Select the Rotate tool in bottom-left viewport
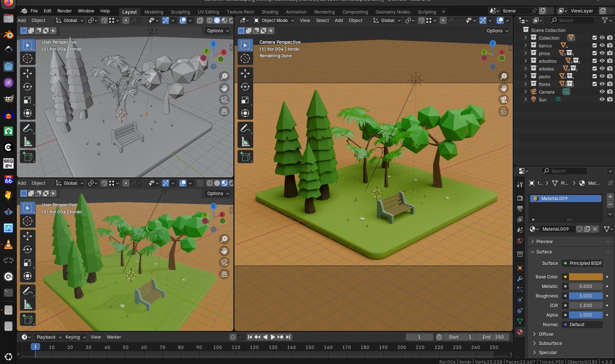 coord(28,249)
